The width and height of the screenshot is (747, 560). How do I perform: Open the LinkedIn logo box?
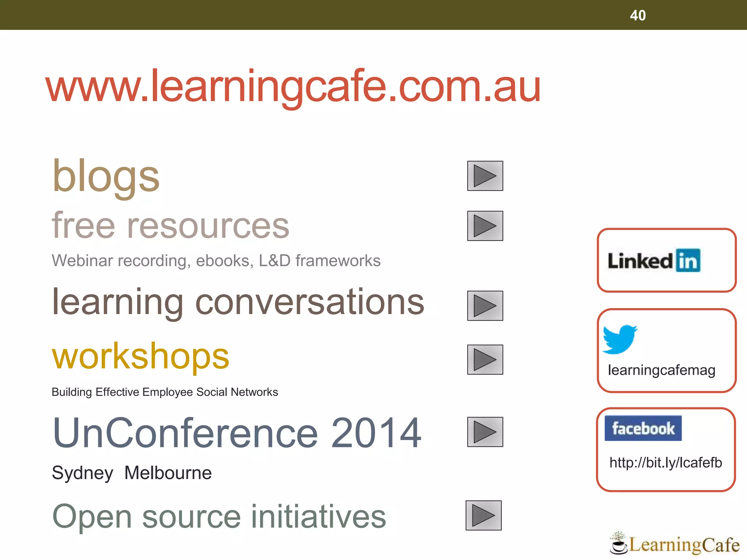667,260
